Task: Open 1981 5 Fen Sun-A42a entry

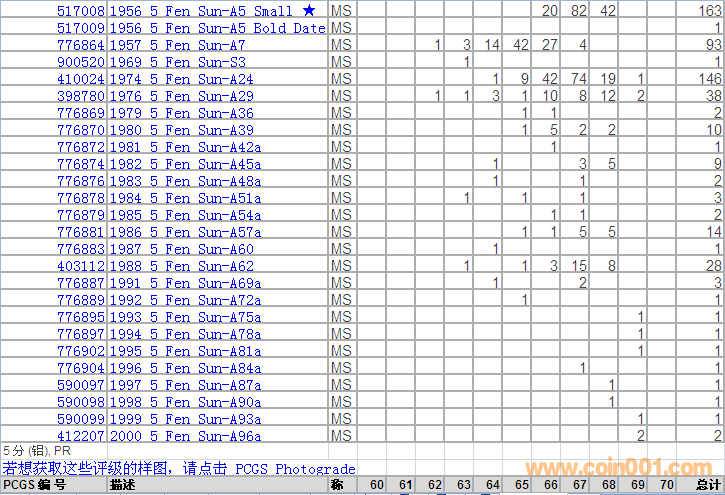Action: [185, 147]
